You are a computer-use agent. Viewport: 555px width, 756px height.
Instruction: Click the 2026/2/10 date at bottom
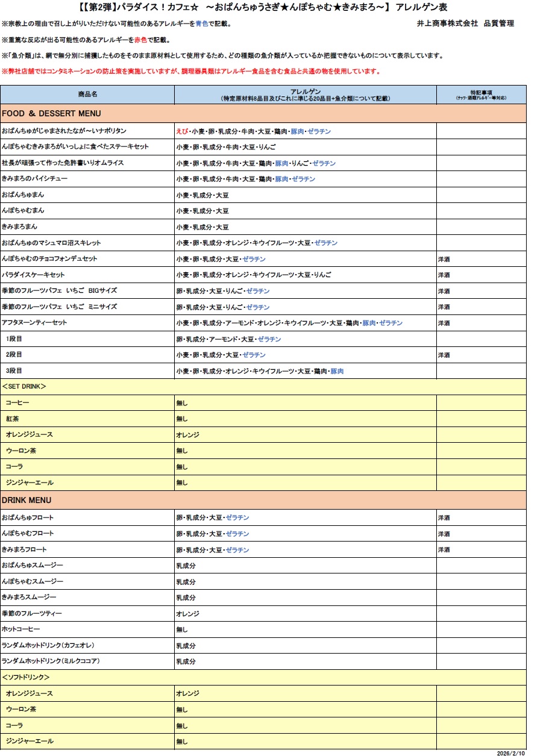click(511, 752)
